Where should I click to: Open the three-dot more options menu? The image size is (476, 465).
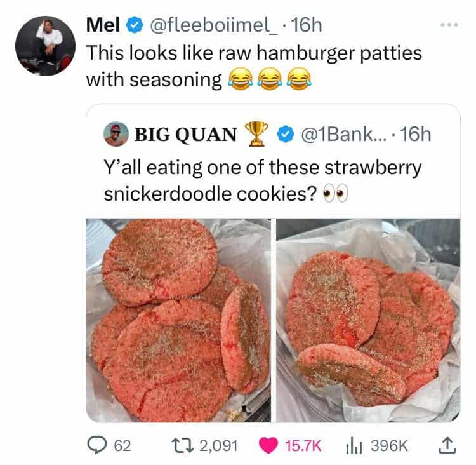point(449,25)
